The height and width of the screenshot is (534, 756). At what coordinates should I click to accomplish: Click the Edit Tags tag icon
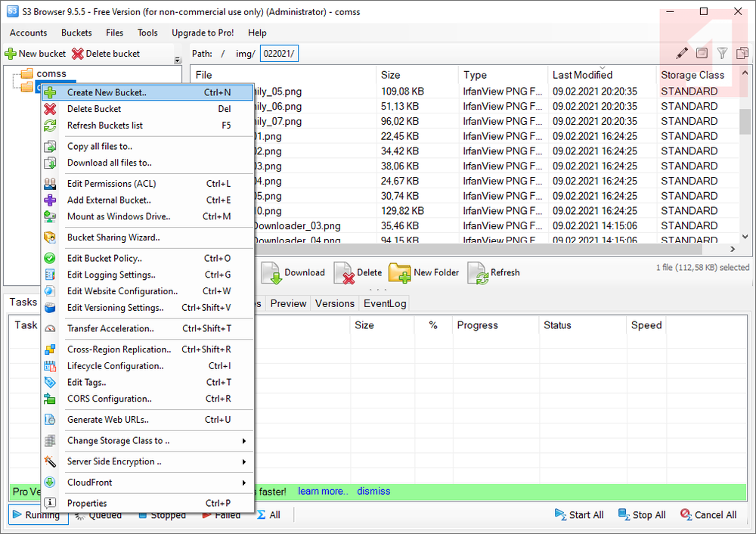coord(50,383)
